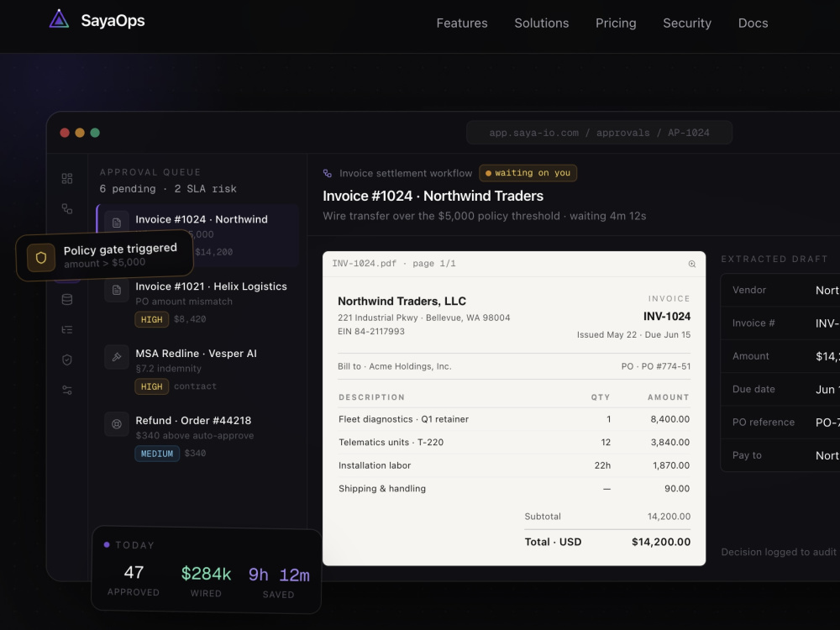
Task: Click '6 pending · 2 SLA risk' summary
Action: pyautogui.click(x=168, y=188)
